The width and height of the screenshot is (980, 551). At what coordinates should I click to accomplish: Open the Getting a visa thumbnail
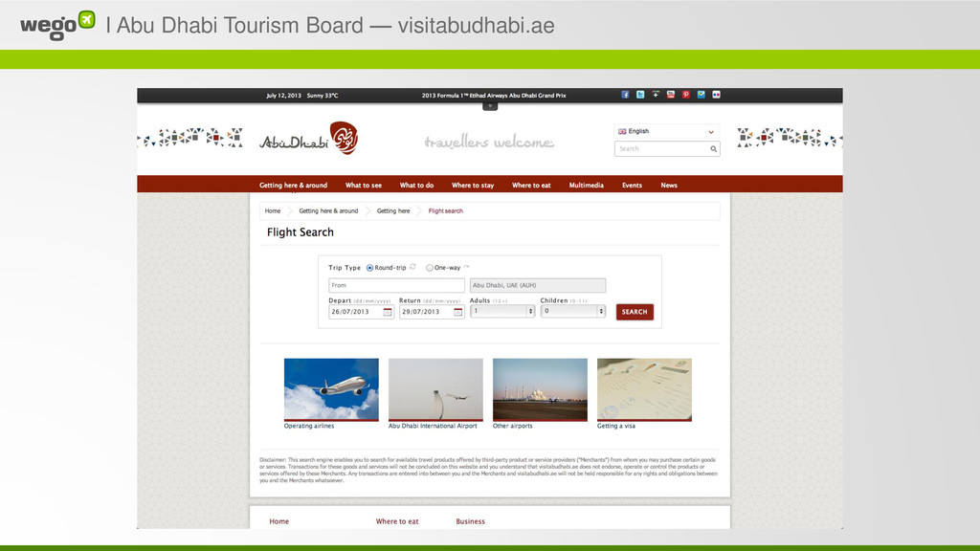click(644, 390)
